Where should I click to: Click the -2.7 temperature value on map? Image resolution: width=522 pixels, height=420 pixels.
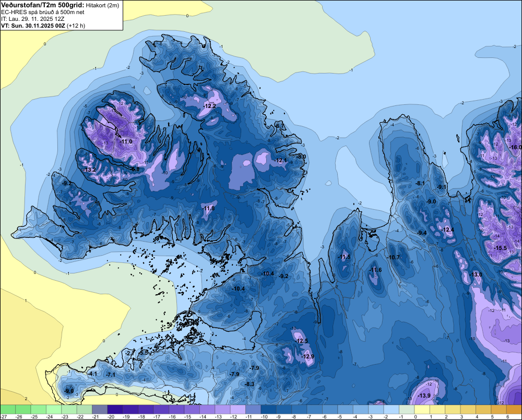130,353
